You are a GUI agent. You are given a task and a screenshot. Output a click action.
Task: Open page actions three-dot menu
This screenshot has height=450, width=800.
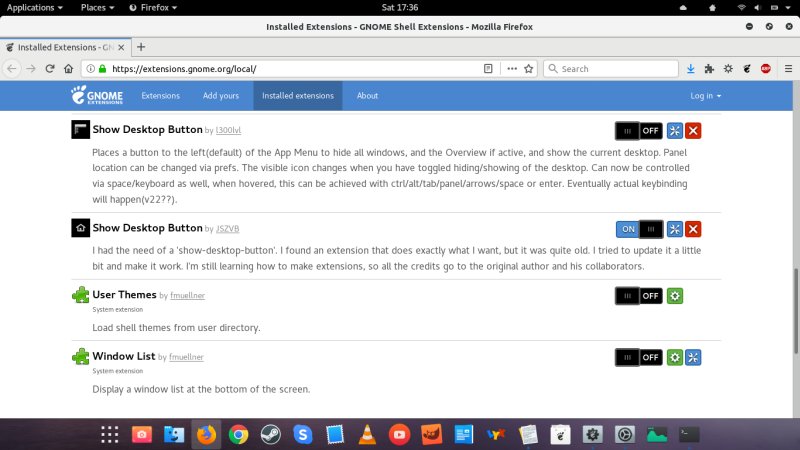point(512,68)
